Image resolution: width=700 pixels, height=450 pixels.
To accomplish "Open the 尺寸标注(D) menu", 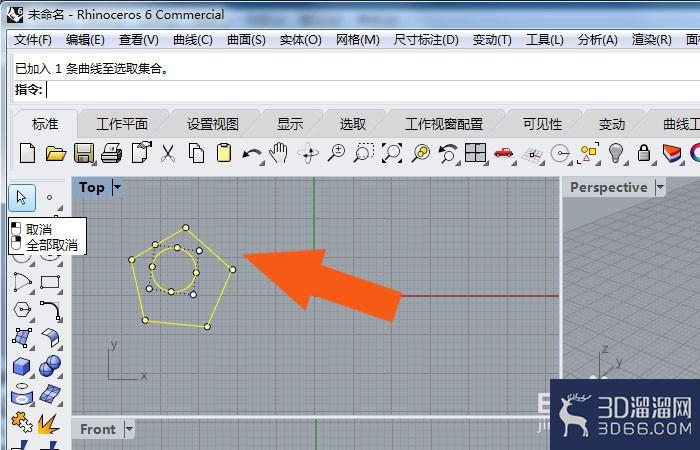I will pyautogui.click(x=426, y=40).
